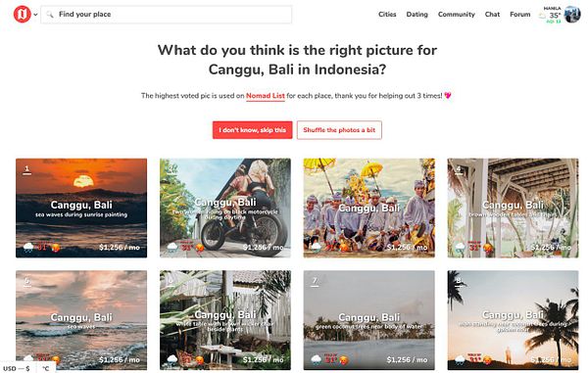Select the women on motorcycle photo
This screenshot has width=588, height=373.
point(225,208)
